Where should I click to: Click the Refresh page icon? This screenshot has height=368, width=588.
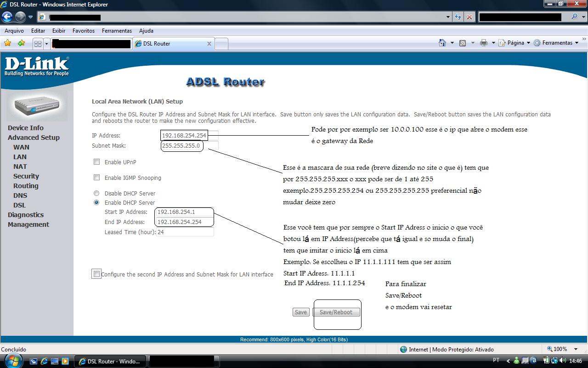tap(458, 17)
